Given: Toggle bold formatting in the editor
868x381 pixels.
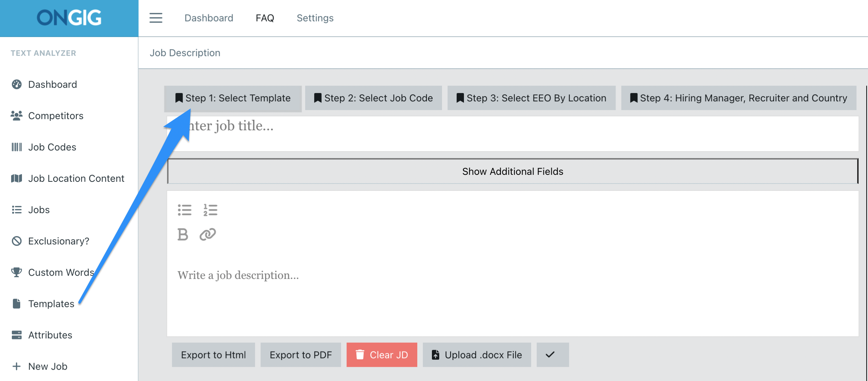Looking at the screenshot, I should click(x=183, y=234).
